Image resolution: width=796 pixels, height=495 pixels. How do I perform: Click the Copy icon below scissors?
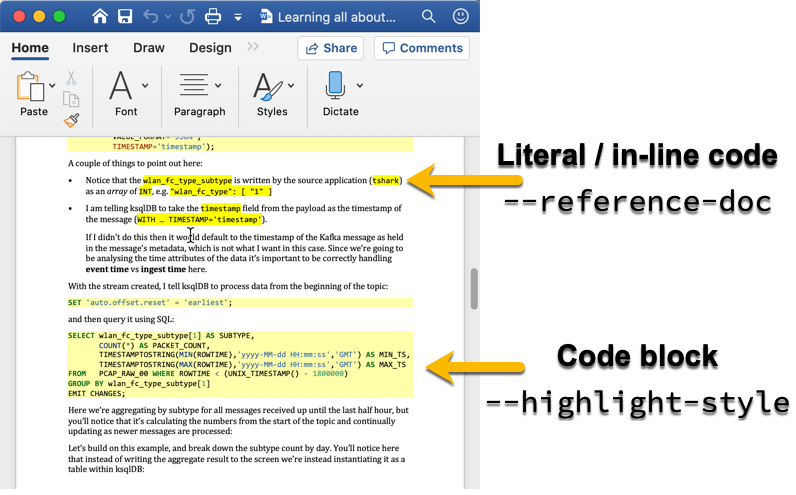[x=71, y=99]
